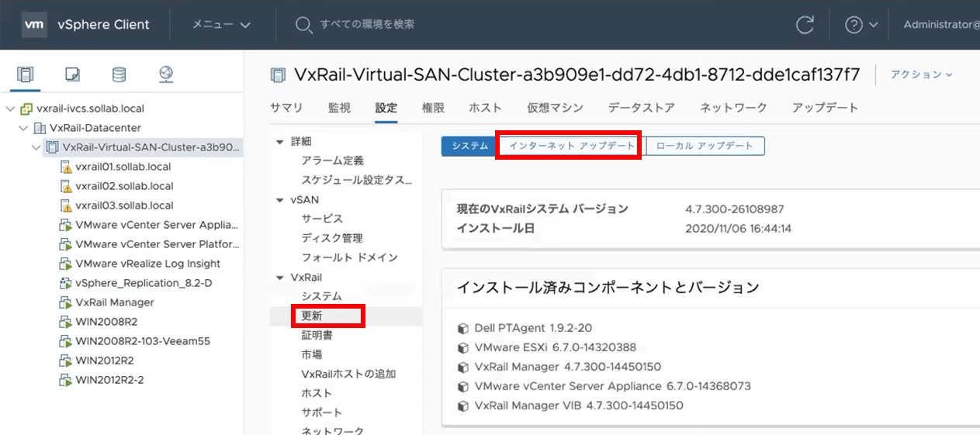Click the host warning icon for vxrail03.sollab.local

pos(66,205)
